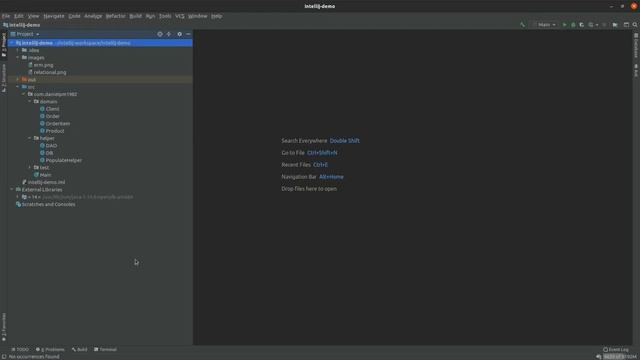Open the File menu

click(6, 16)
